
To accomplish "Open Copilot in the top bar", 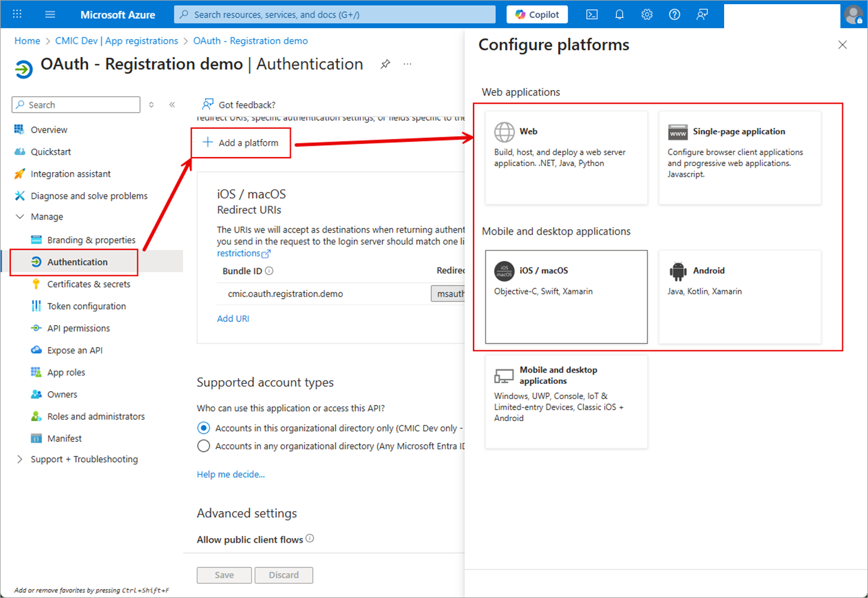I will point(537,14).
